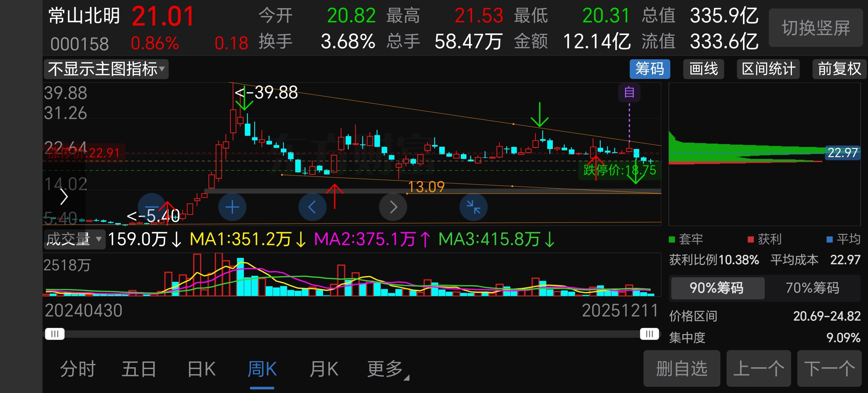Click the purple 自 marker icon
This screenshot has height=393, width=868.
tap(629, 92)
